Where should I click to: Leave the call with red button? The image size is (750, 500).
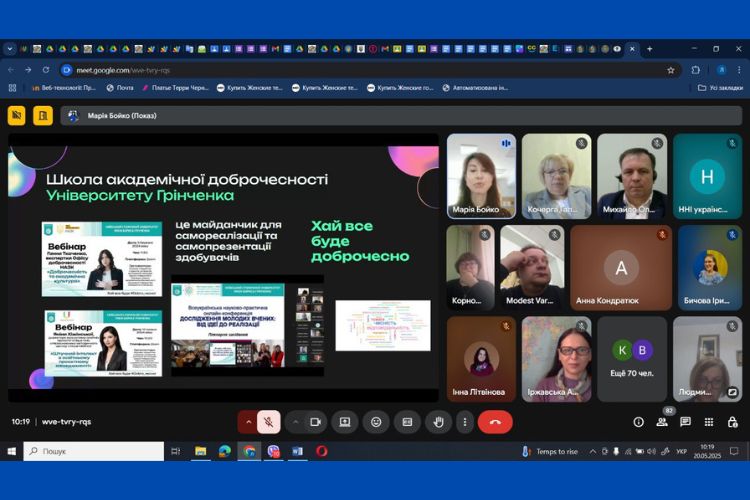pyautogui.click(x=495, y=422)
